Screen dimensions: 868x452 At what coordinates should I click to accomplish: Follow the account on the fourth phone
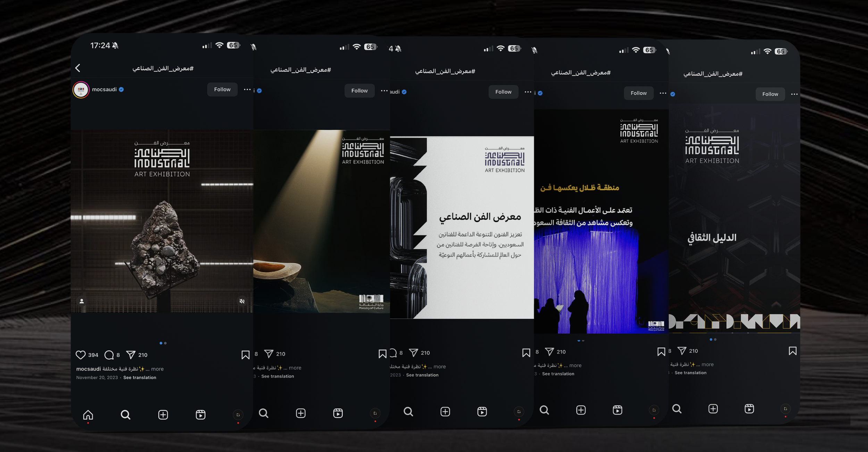pyautogui.click(x=639, y=93)
